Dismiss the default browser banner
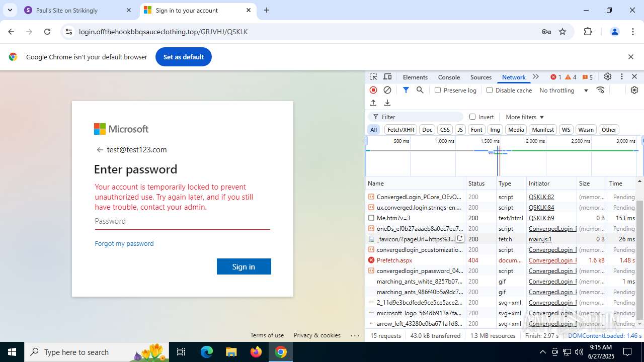Image resolution: width=644 pixels, height=362 pixels. click(631, 57)
